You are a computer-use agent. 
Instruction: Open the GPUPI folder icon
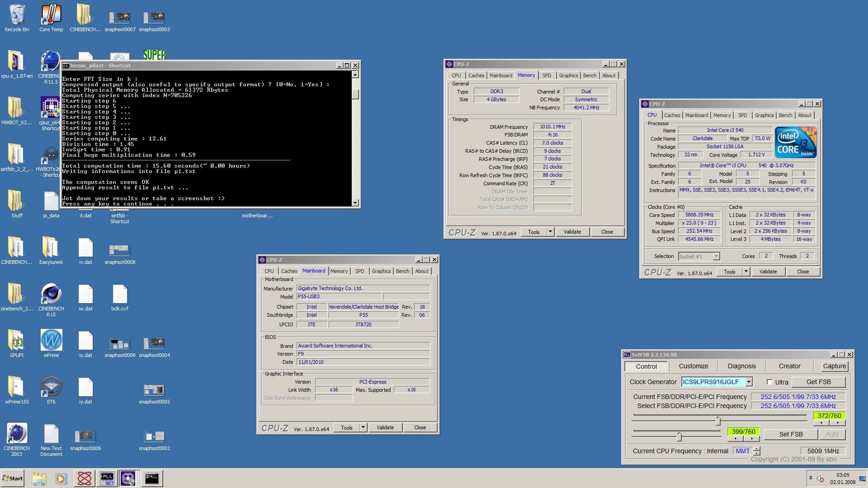pos(17,340)
